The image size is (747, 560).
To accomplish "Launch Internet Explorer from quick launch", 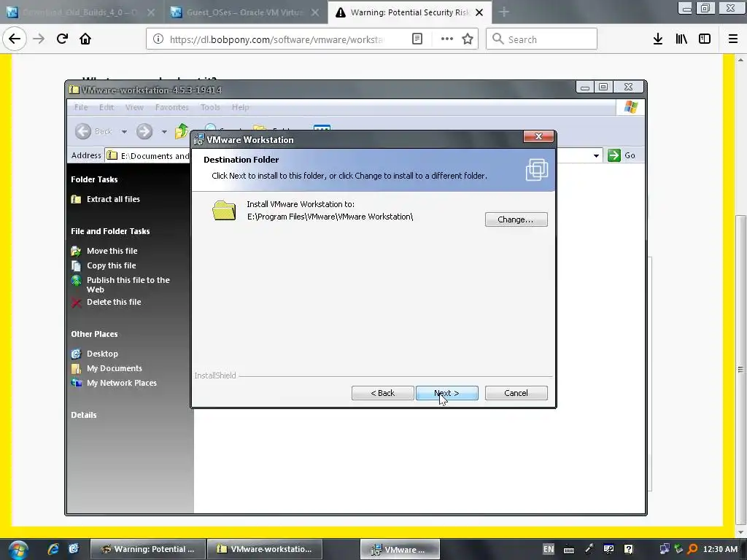I will coord(53,549).
